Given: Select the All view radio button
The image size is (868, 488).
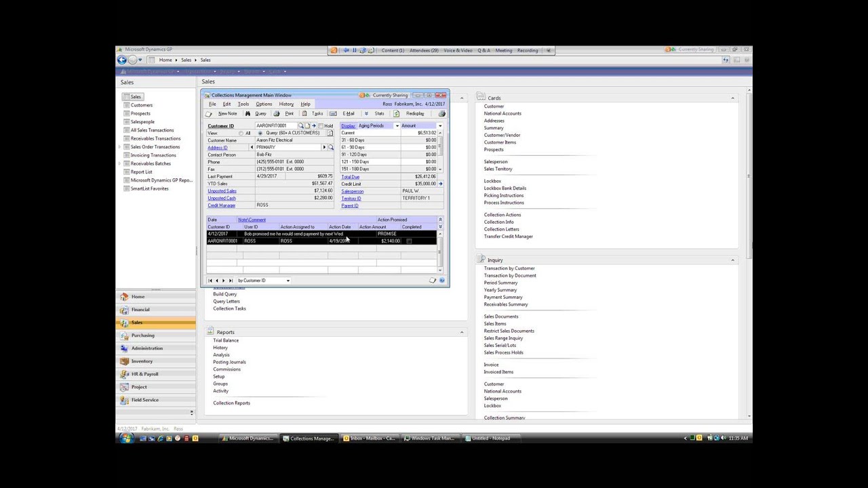Looking at the screenshot, I should coord(240,134).
